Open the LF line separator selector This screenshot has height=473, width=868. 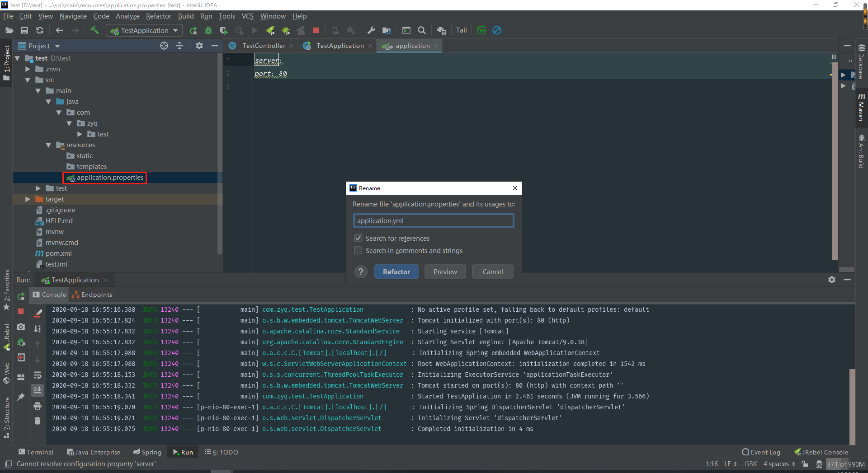pyautogui.click(x=731, y=464)
